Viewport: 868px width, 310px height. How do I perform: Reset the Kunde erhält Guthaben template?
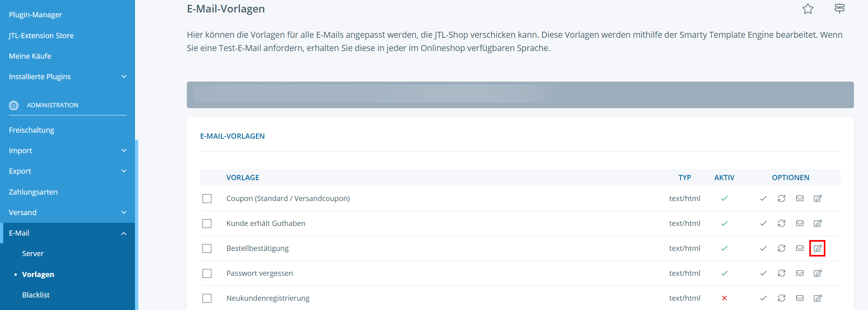click(x=782, y=224)
